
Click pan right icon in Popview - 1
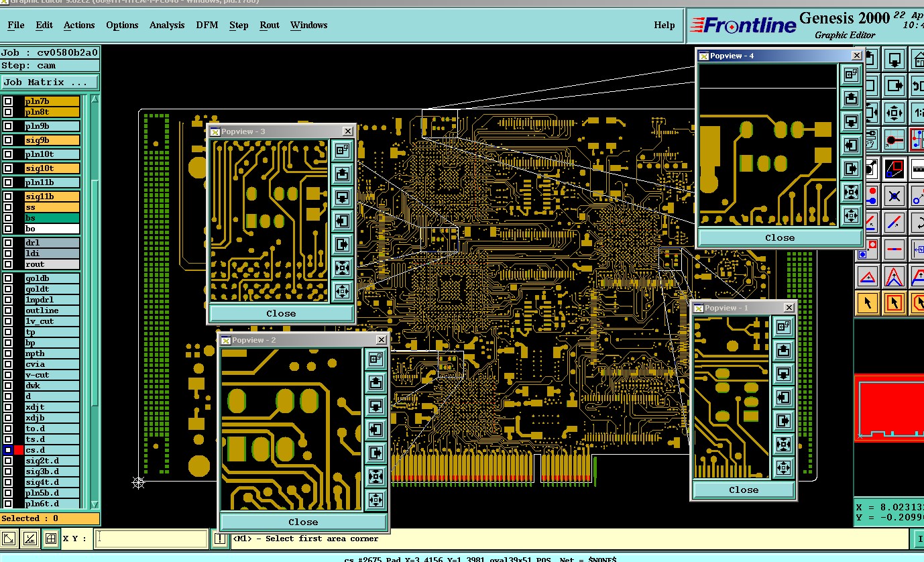click(783, 420)
